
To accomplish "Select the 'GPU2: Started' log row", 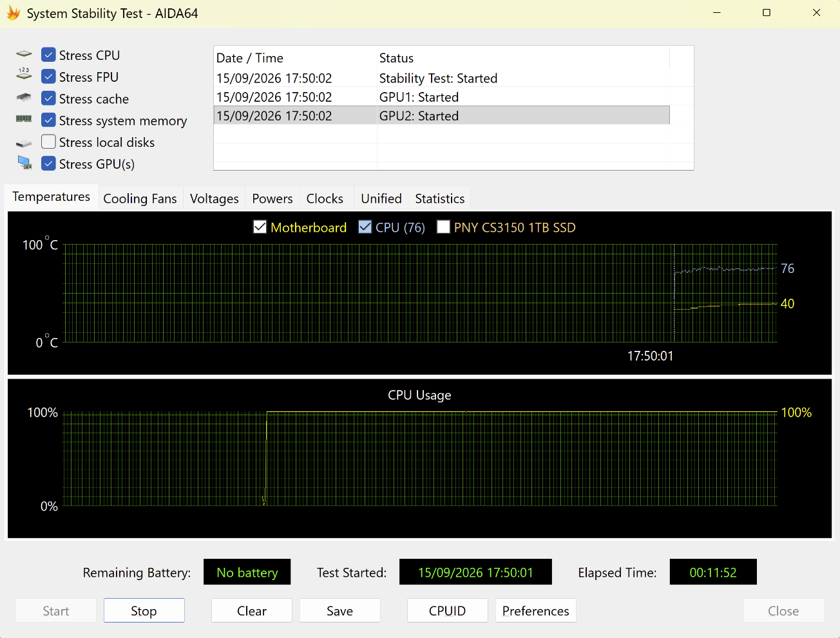I will tap(442, 116).
